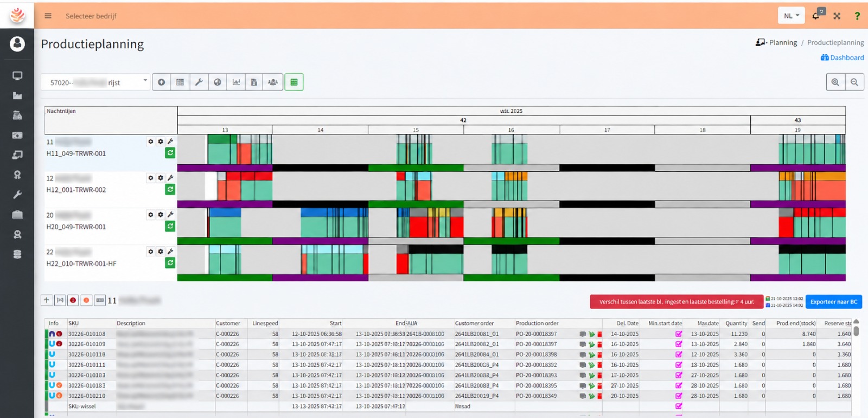Click Exporteer naar BC button
This screenshot has height=418, width=868.
(x=834, y=302)
